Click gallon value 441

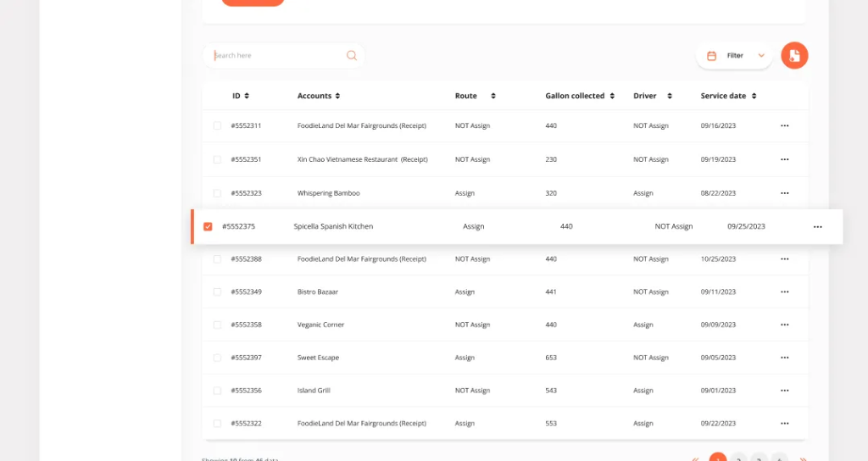(551, 292)
